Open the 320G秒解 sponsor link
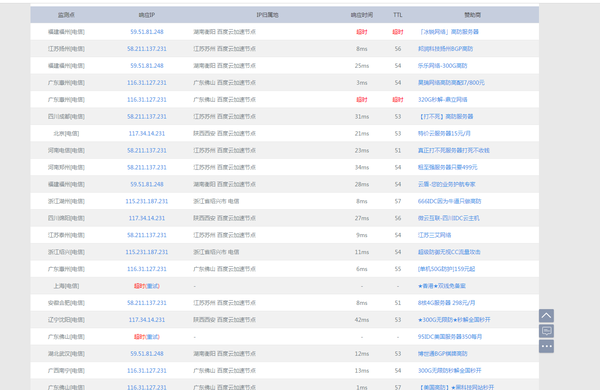The height and width of the screenshot is (390, 600). click(442, 100)
